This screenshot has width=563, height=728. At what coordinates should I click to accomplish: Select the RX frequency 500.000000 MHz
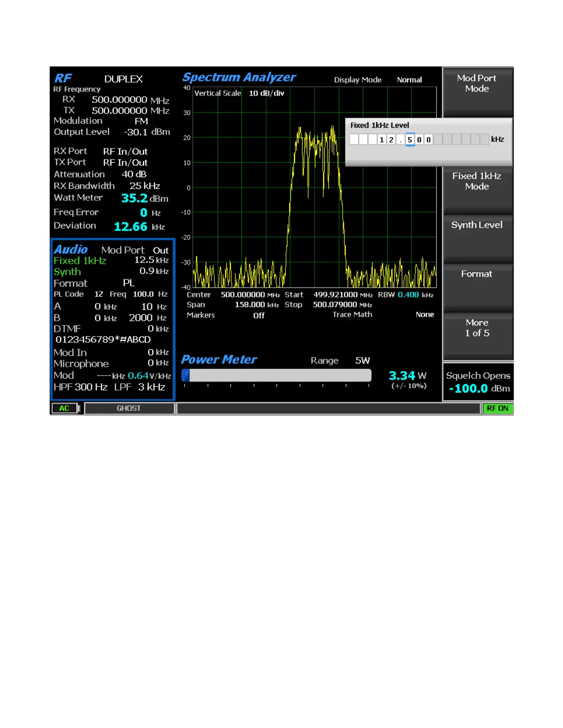click(130, 100)
